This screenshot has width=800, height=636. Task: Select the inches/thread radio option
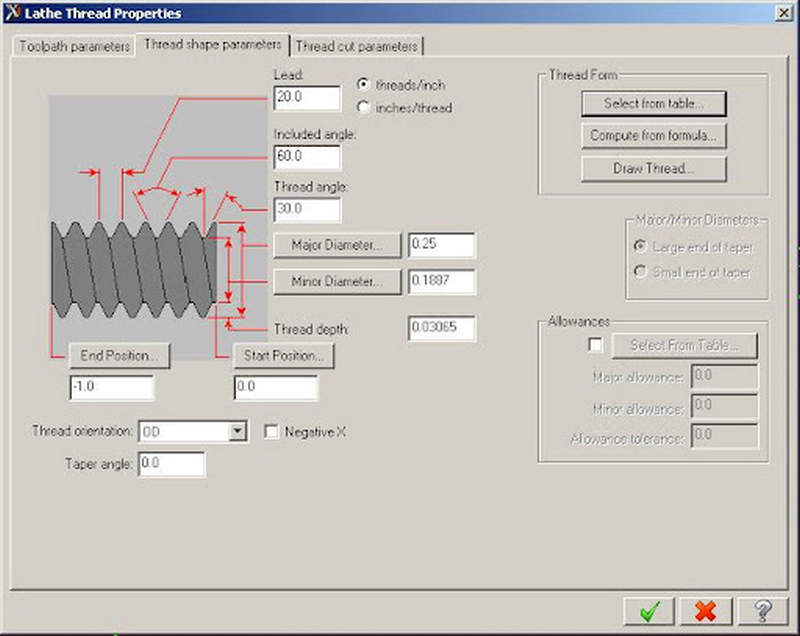(364, 107)
